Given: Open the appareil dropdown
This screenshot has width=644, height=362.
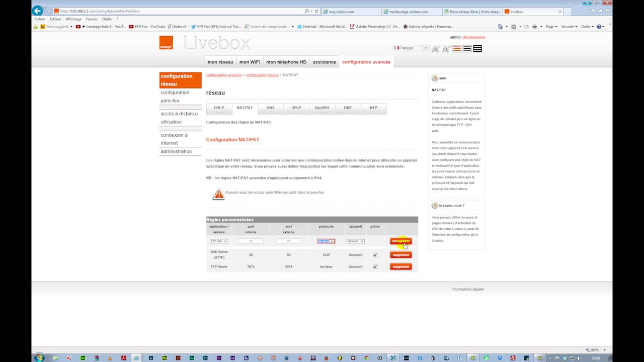Looking at the screenshot, I should 355,241.
